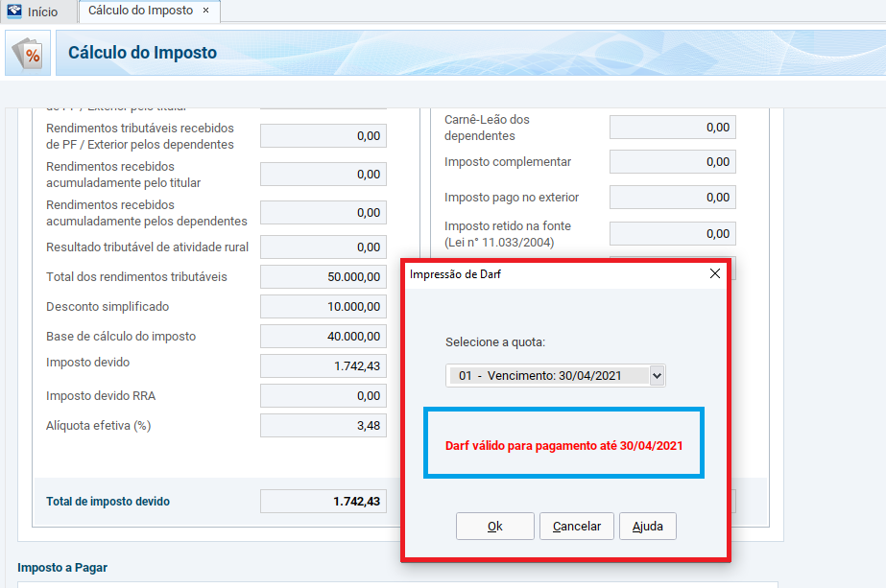The image size is (886, 588).
Task: Click the Desconto simplificado value field
Action: 323,307
